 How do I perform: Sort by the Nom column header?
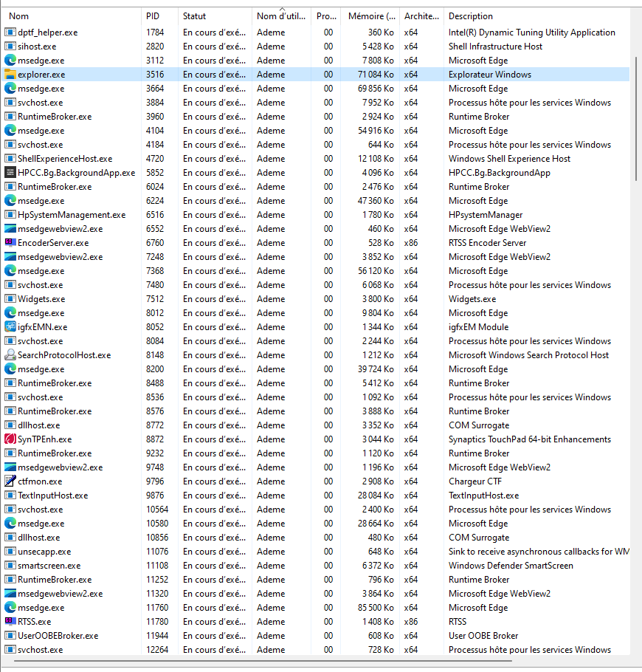point(71,16)
